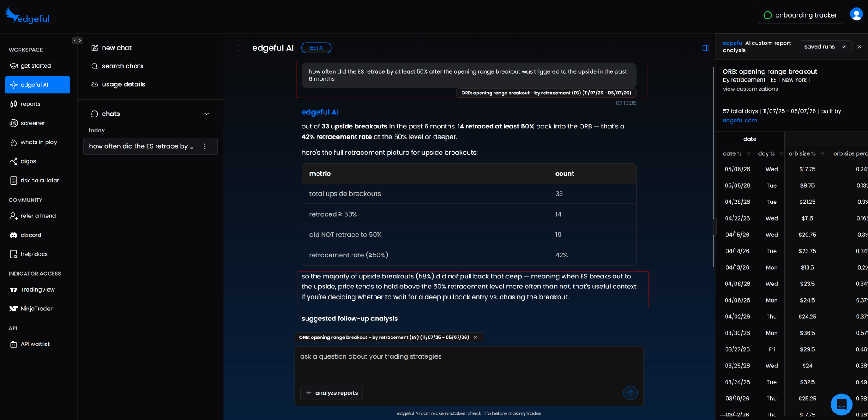Click the 'retraced ≥ 50%' metric row

469,214
